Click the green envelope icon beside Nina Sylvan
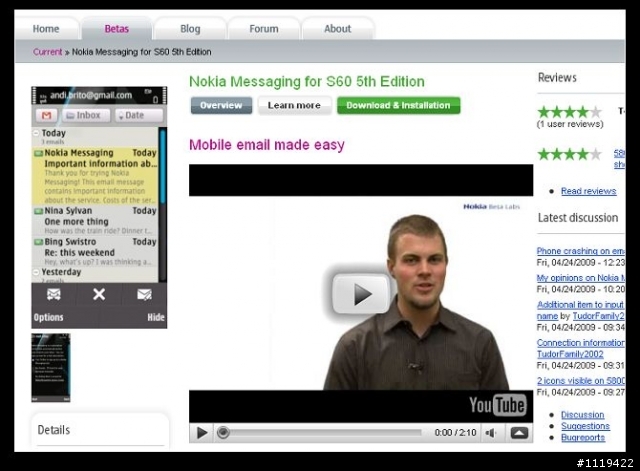640x471 pixels. pos(38,211)
